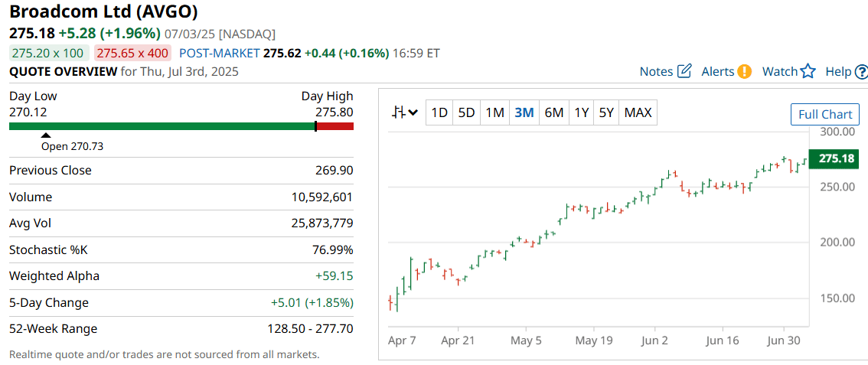Click the green 275.18 price label on chart
868x365 pixels.
pyautogui.click(x=834, y=158)
